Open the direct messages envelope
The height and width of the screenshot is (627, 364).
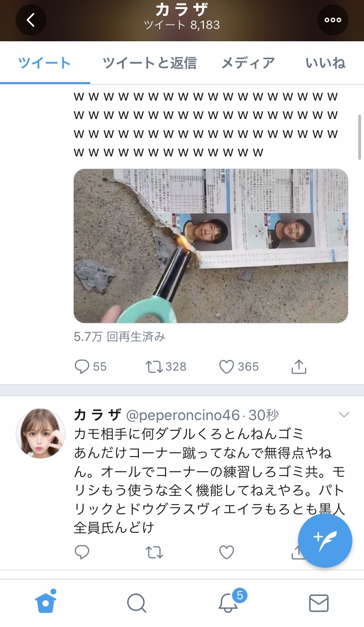point(319,603)
